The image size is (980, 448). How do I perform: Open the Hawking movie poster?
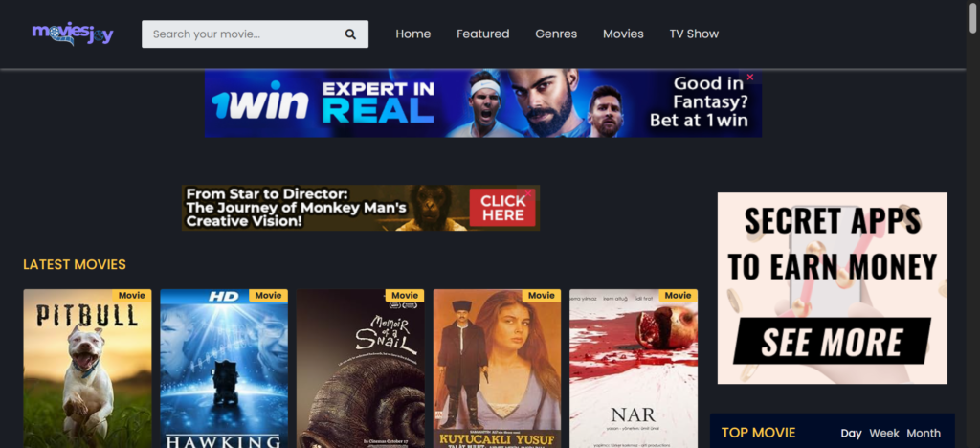point(224,369)
